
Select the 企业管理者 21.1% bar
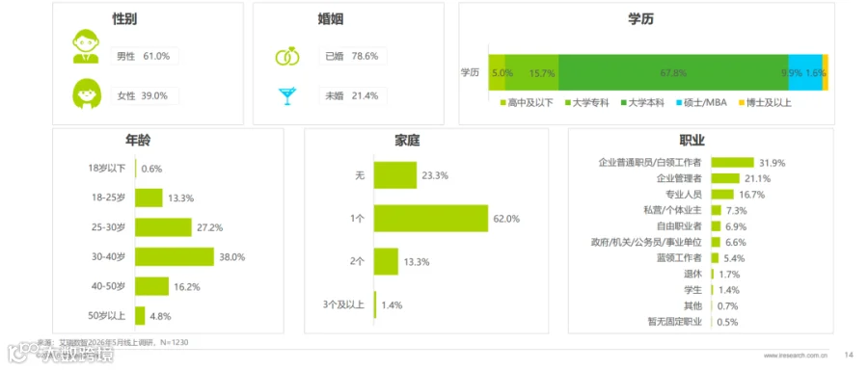(725, 178)
